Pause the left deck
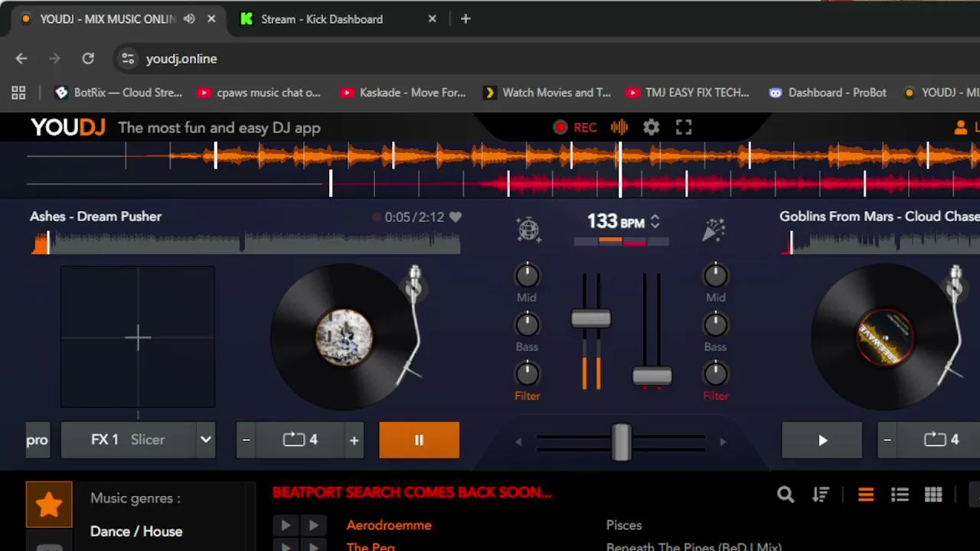Viewport: 980px width, 551px height. [419, 440]
